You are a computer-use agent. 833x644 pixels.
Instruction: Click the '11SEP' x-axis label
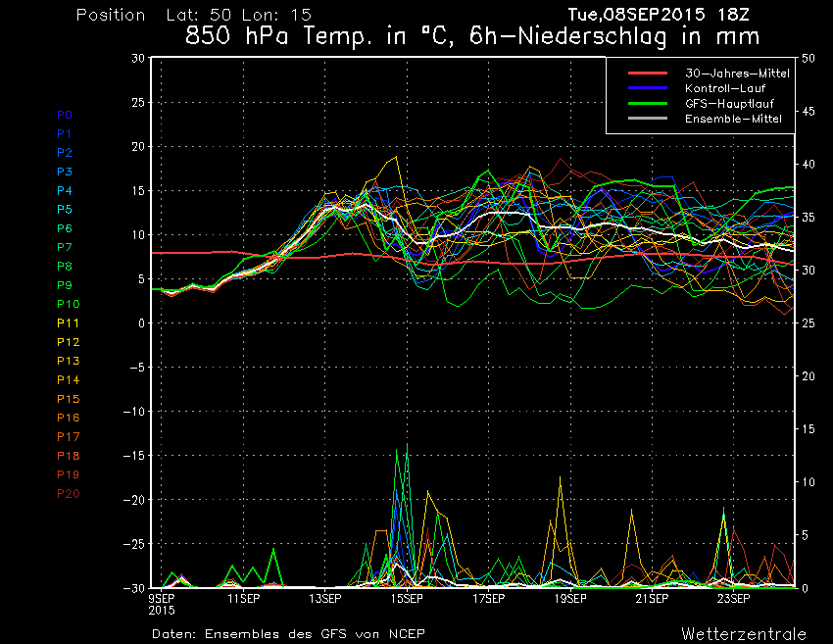244,598
